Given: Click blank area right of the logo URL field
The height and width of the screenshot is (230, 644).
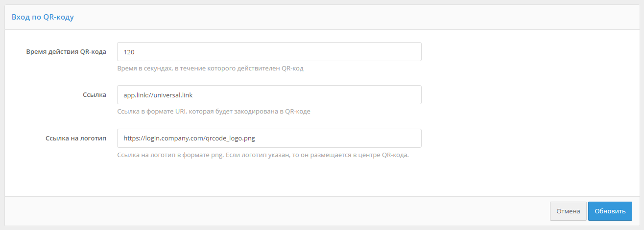Looking at the screenshot, I should pos(529,138).
